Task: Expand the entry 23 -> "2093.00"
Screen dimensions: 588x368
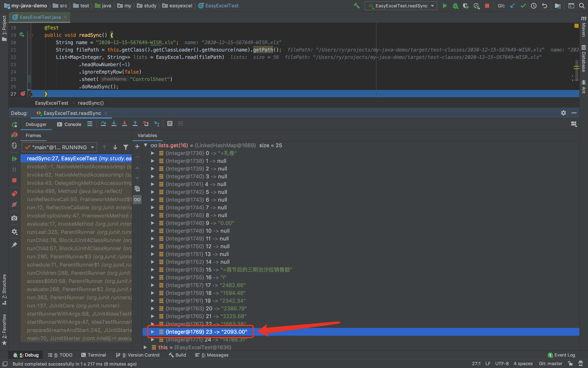Action: tap(153, 332)
